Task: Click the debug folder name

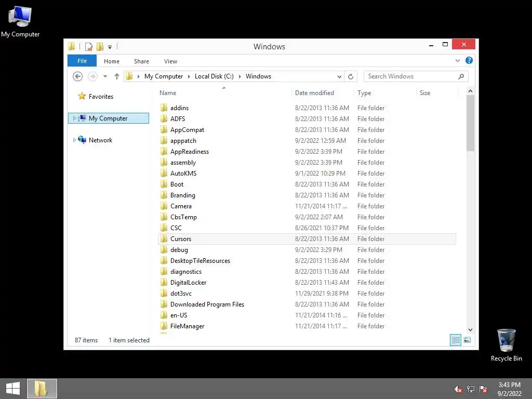Action: [179, 250]
